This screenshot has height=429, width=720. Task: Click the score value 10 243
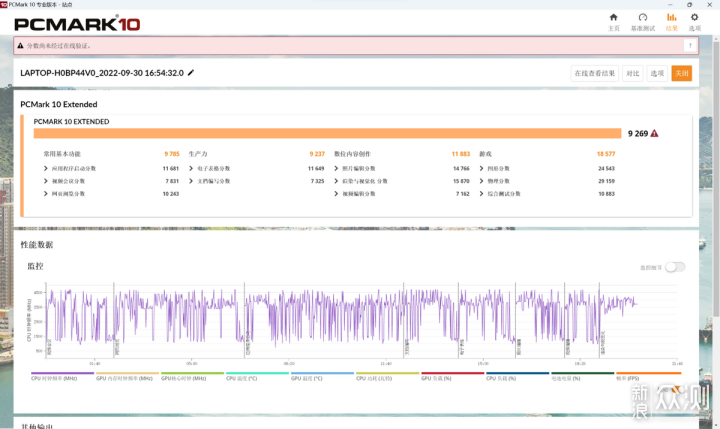click(x=171, y=194)
